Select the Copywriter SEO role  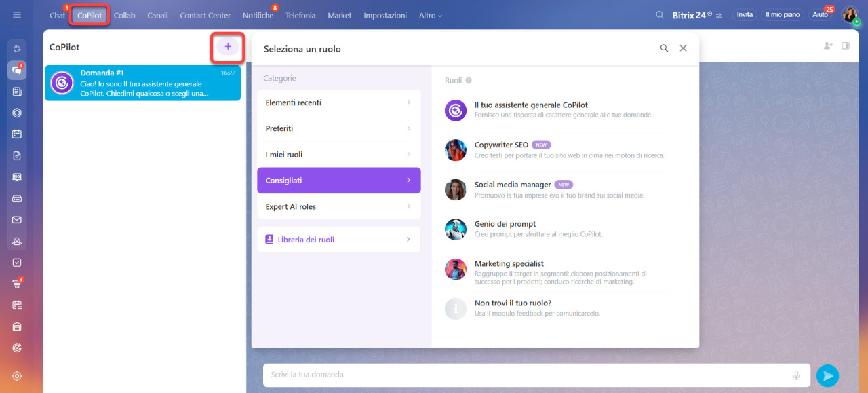pos(556,149)
